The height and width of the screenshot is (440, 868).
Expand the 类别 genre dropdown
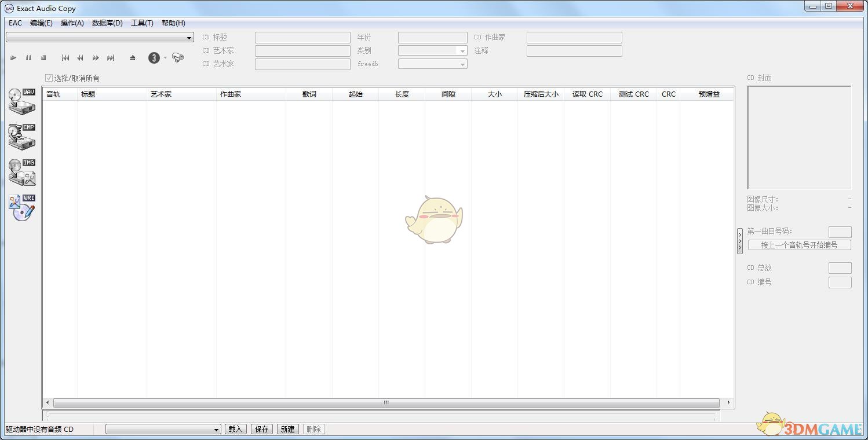pyautogui.click(x=433, y=51)
